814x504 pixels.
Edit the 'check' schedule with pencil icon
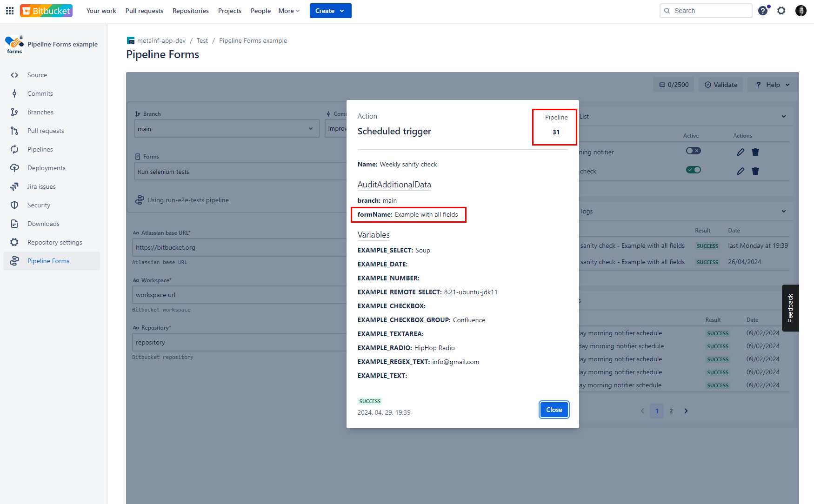point(741,171)
